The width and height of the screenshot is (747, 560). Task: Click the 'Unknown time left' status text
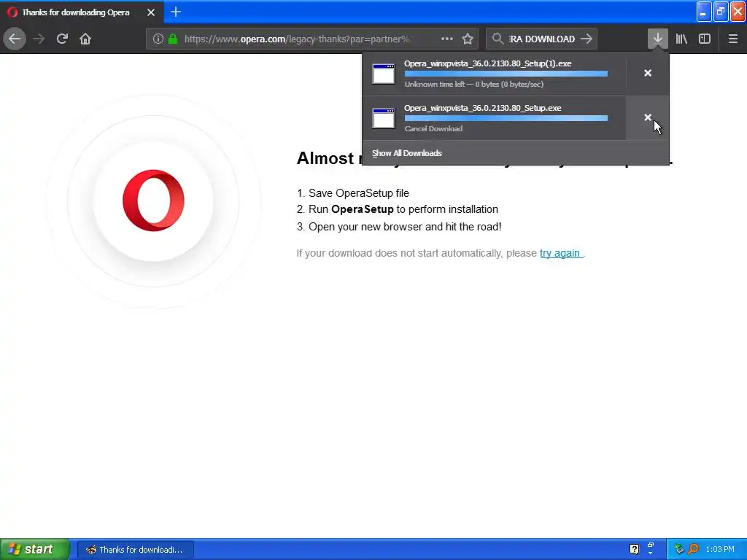(474, 85)
